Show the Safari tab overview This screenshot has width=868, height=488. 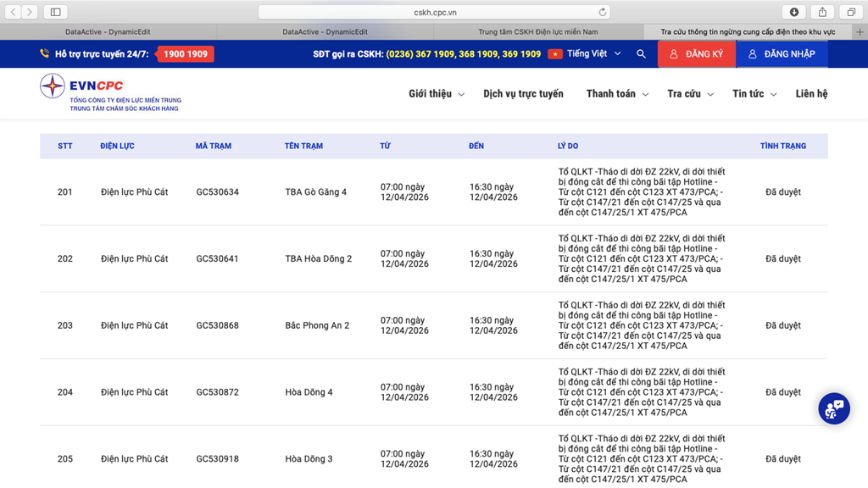[x=850, y=12]
